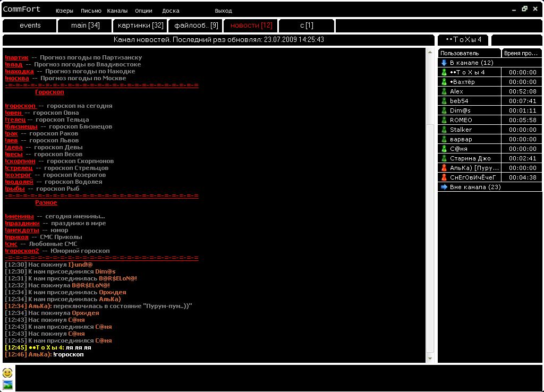Click the green icon next to ROMEO
544x392 pixels.
(444, 120)
